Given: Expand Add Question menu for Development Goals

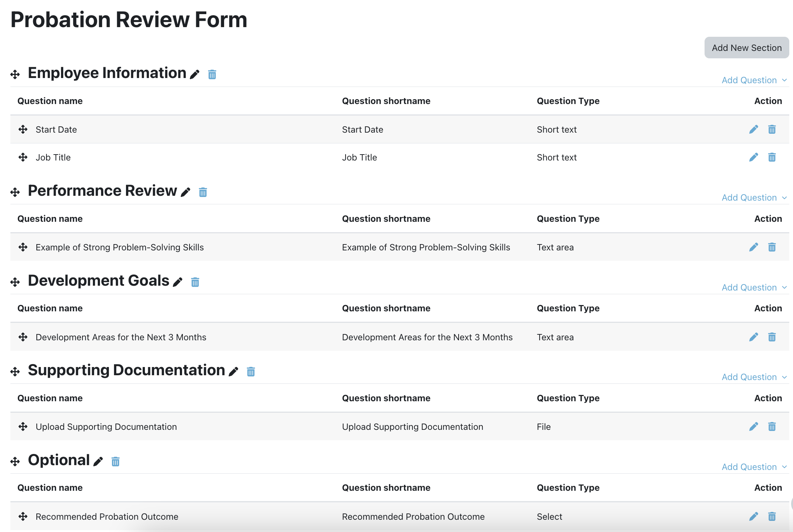Looking at the screenshot, I should click(x=754, y=288).
